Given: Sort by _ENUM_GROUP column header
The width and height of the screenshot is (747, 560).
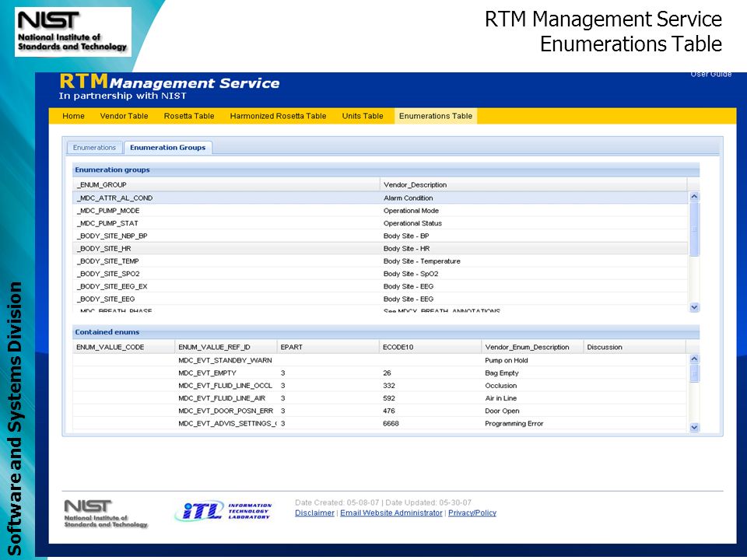Looking at the screenshot, I should [x=226, y=185].
